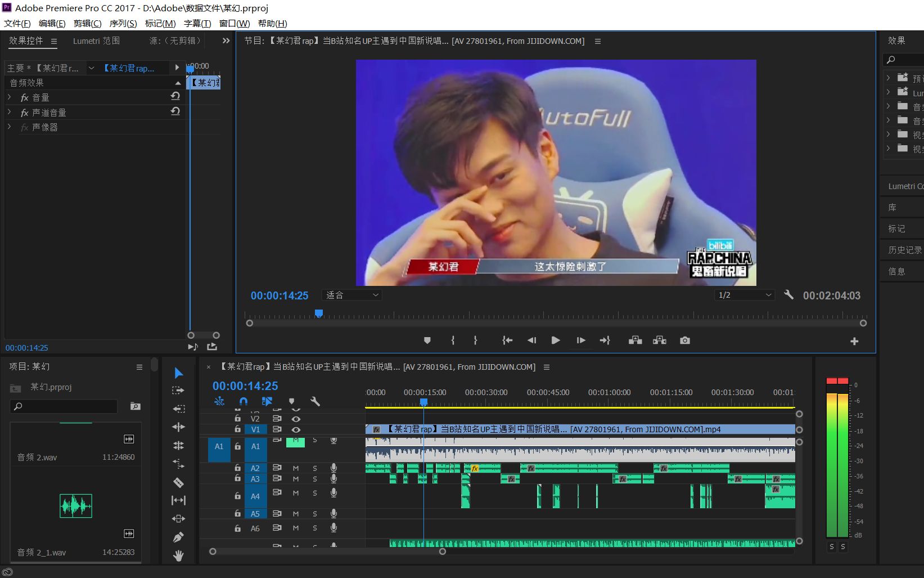
Task: Open the 编辑(E) menu
Action: pyautogui.click(x=52, y=23)
